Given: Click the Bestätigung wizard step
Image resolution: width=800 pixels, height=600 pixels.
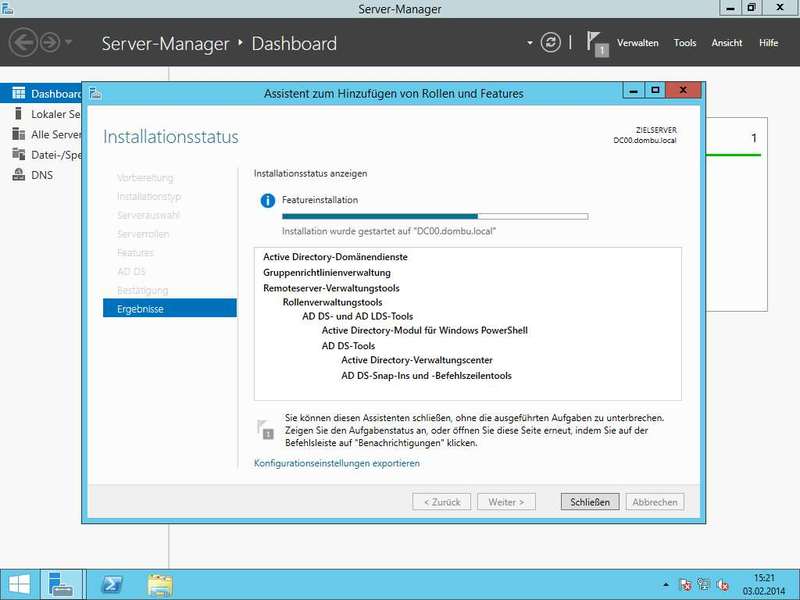Looking at the screenshot, I should pyautogui.click(x=142, y=290).
